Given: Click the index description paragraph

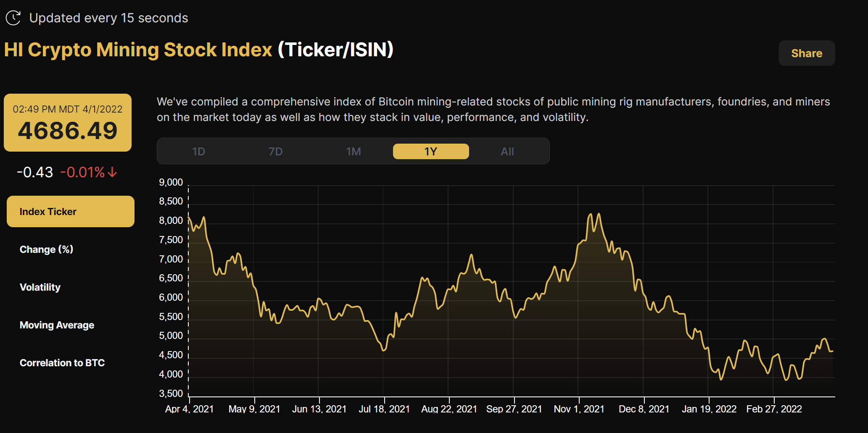Looking at the screenshot, I should 493,109.
